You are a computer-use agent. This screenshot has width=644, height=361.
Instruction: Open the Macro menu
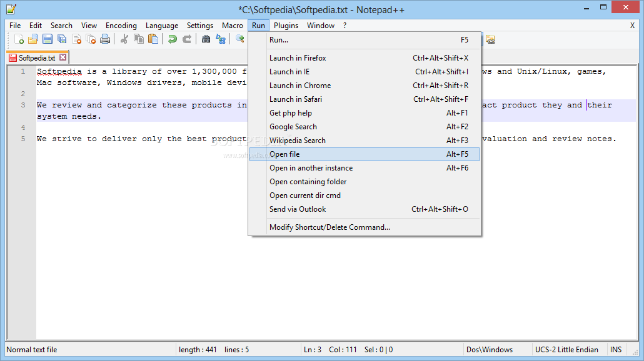pyautogui.click(x=233, y=26)
